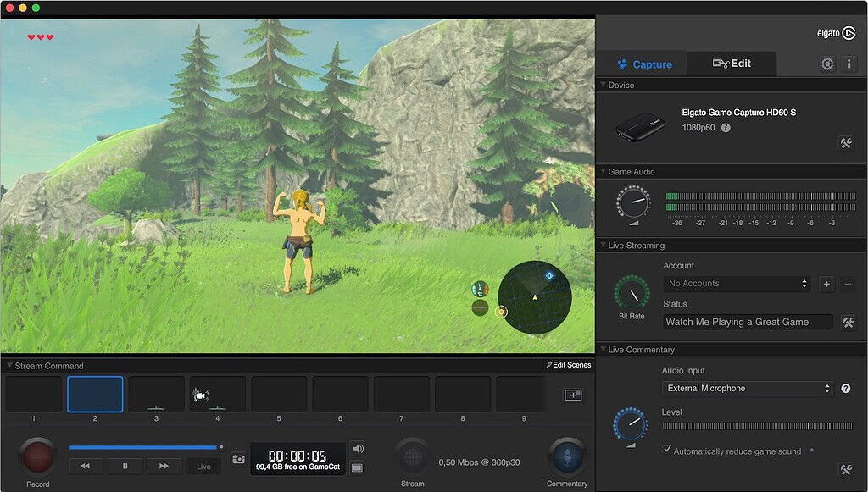The image size is (868, 492).
Task: Mute the speaker volume icon
Action: 358,448
